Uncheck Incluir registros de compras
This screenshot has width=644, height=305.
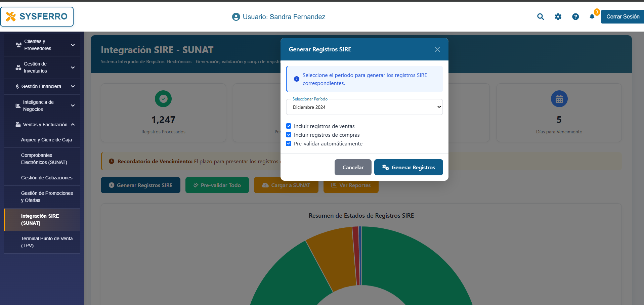pos(289,135)
